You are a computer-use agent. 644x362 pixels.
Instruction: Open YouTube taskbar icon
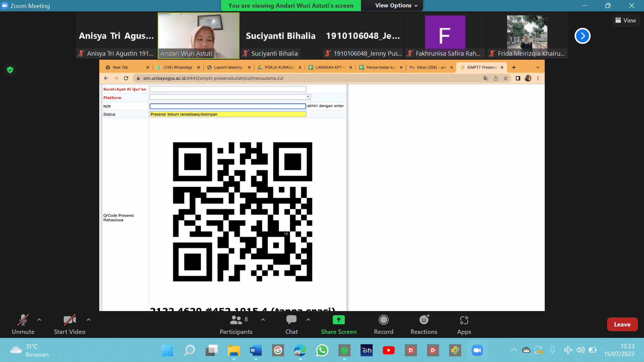pos(389,351)
